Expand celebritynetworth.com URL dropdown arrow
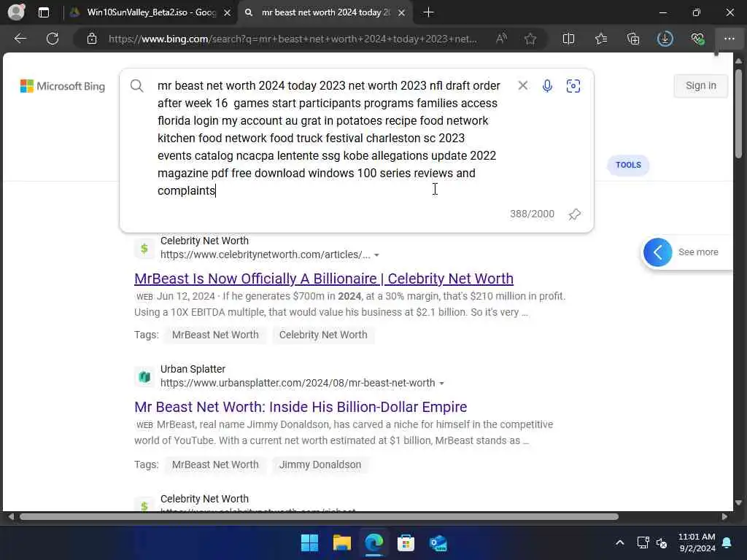This screenshot has height=560, width=747. pyautogui.click(x=377, y=255)
